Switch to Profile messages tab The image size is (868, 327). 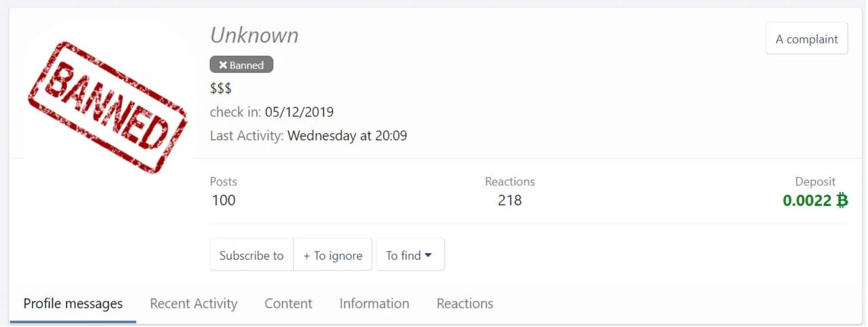[x=73, y=303]
